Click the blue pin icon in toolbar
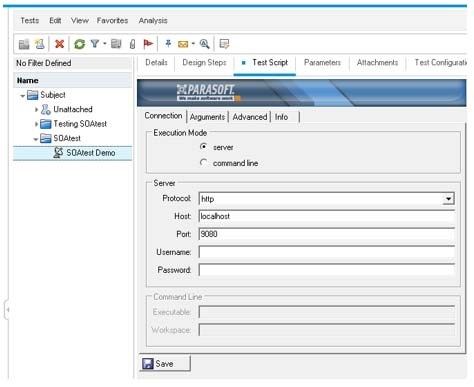 pyautogui.click(x=168, y=43)
